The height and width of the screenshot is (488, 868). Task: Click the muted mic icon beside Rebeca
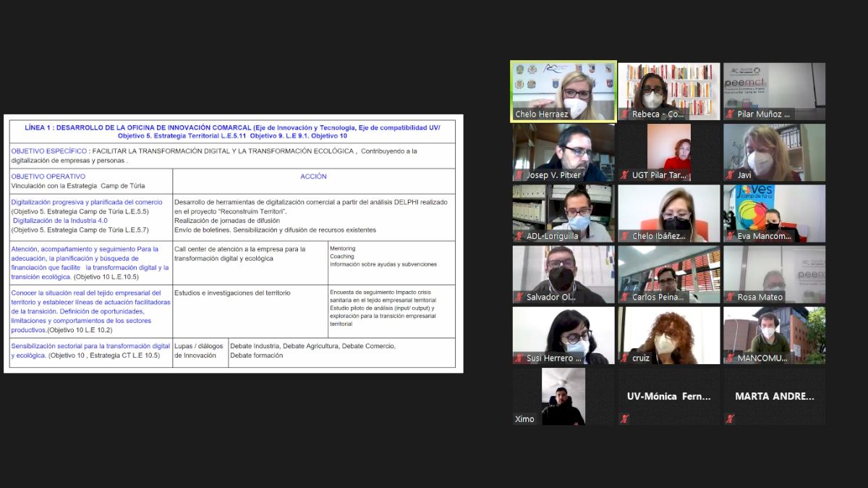[625, 114]
